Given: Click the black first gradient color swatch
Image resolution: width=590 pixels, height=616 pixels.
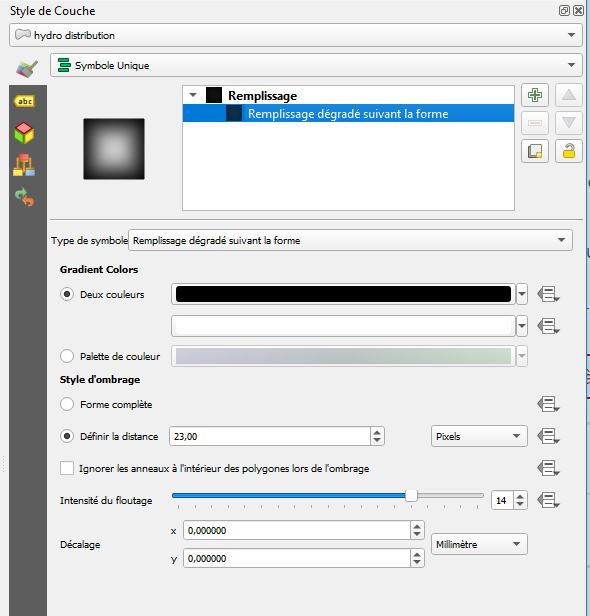Looking at the screenshot, I should (343, 294).
